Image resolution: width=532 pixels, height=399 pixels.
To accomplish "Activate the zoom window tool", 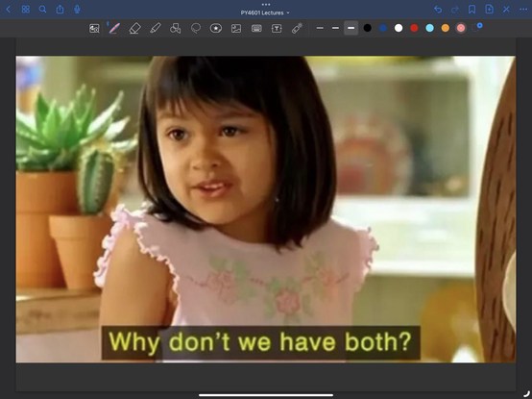I will click(94, 29).
